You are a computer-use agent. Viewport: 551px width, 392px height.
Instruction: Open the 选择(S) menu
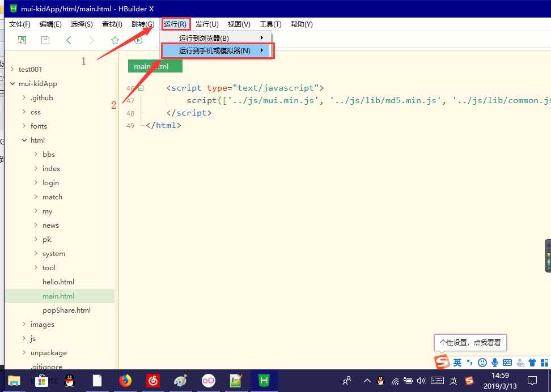pos(82,24)
